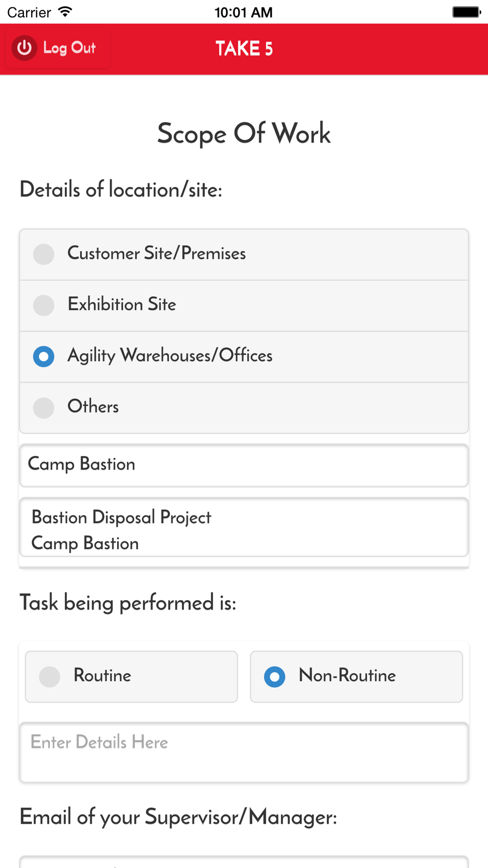
Task: Tap the WiFi status icon
Action: pyautogui.click(x=65, y=12)
